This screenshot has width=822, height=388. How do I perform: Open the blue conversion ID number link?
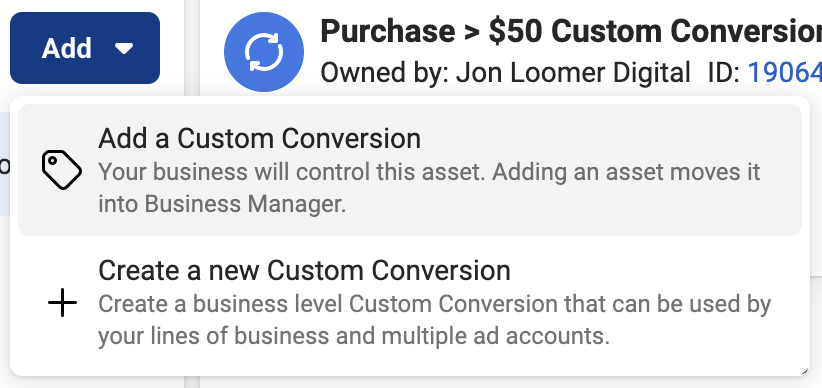[784, 73]
